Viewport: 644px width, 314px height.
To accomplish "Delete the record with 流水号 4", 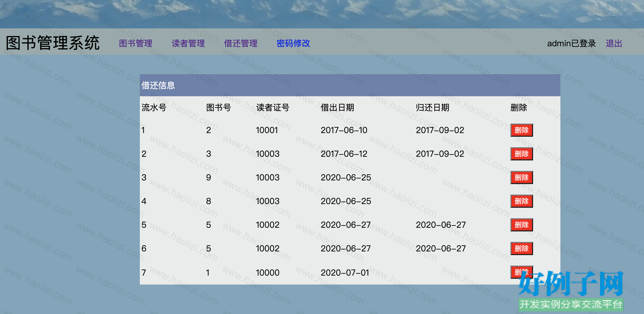I will [x=522, y=201].
